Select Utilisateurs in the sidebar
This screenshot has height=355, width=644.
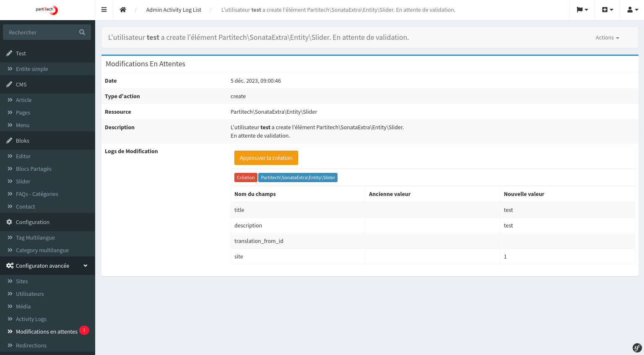click(30, 294)
